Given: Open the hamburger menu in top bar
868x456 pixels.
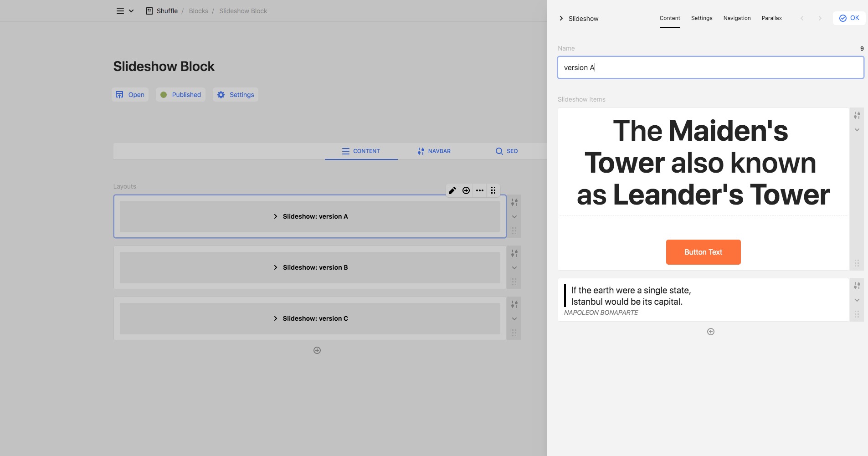Looking at the screenshot, I should (120, 11).
